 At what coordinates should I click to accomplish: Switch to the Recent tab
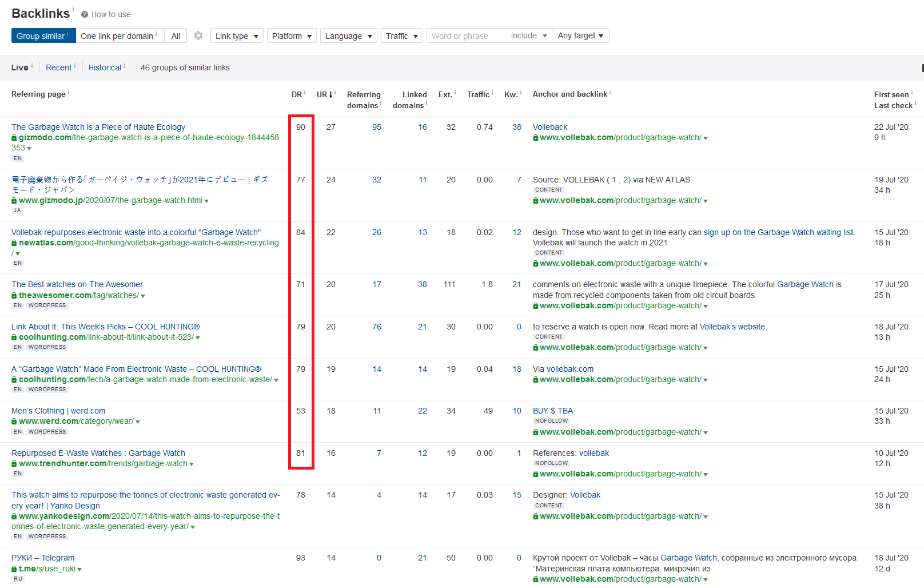pyautogui.click(x=59, y=67)
